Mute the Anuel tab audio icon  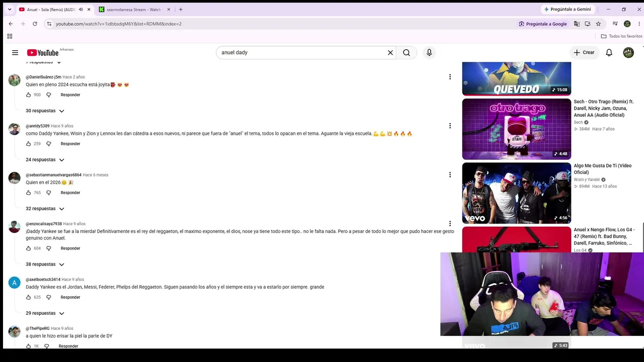[80, 10]
